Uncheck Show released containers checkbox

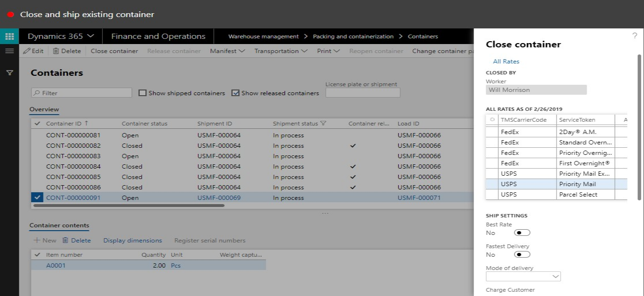point(235,93)
